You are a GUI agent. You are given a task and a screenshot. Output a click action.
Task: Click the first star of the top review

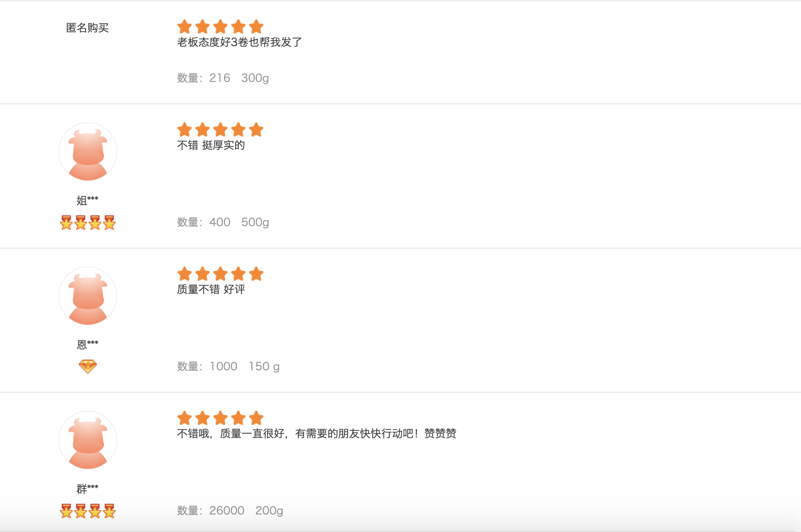coord(184,26)
